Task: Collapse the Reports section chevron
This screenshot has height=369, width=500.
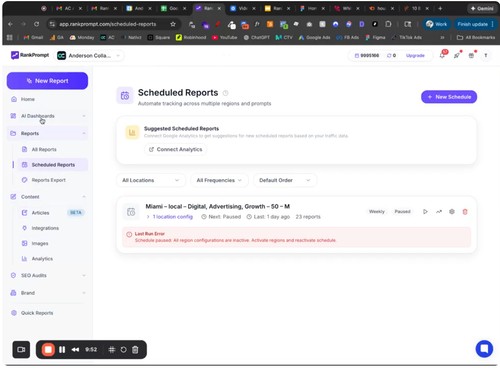Action: click(84, 133)
